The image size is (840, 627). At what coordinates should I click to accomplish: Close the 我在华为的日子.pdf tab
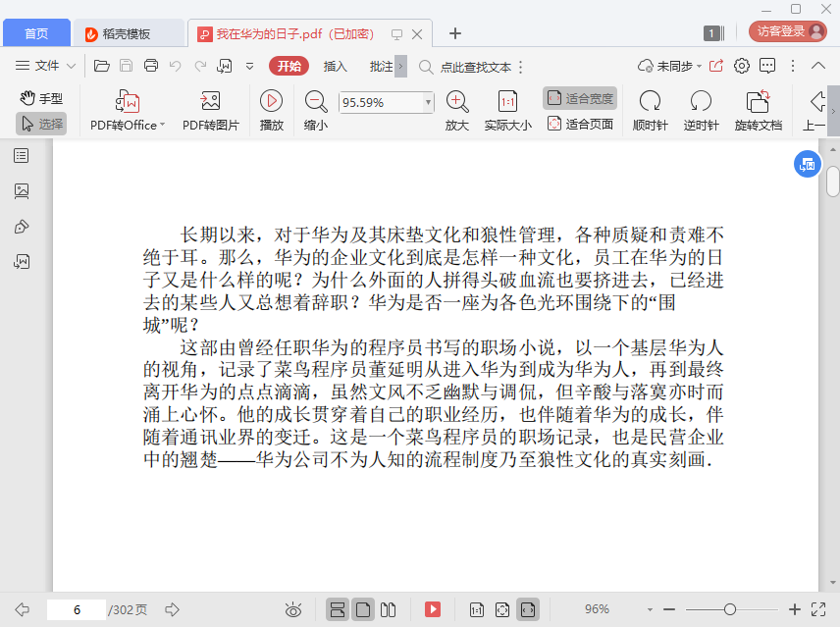click(417, 34)
